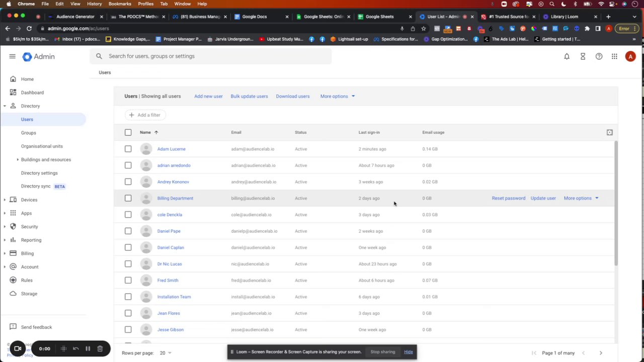Expand the Reporting section
Image resolution: width=644 pixels, height=362 pixels.
click(5, 240)
